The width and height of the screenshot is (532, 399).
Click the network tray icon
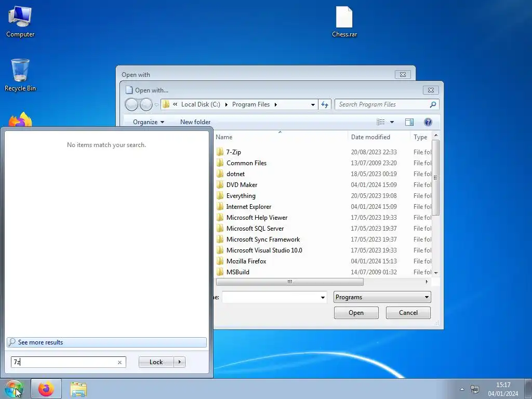(475, 389)
